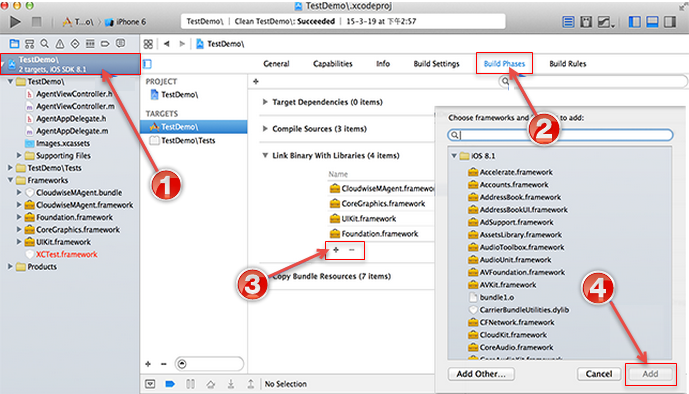Open the Debug navigator icon
This screenshot has height=394, width=689.
coord(90,44)
